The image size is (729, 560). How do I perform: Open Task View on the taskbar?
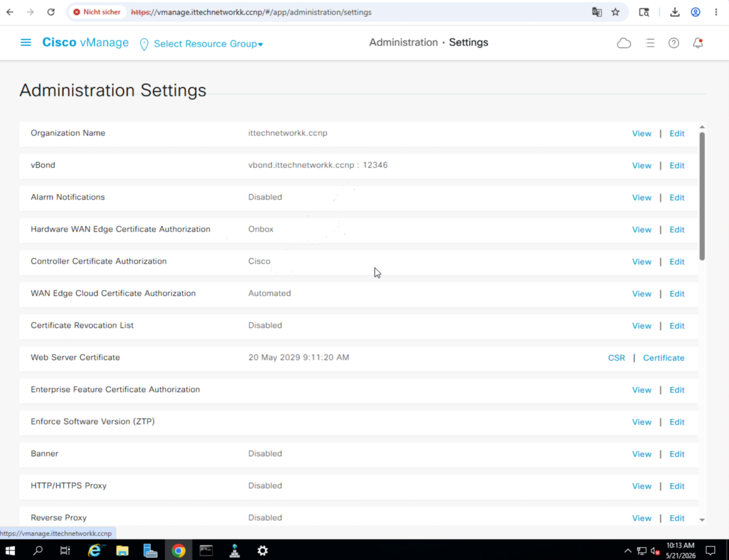[x=65, y=550]
